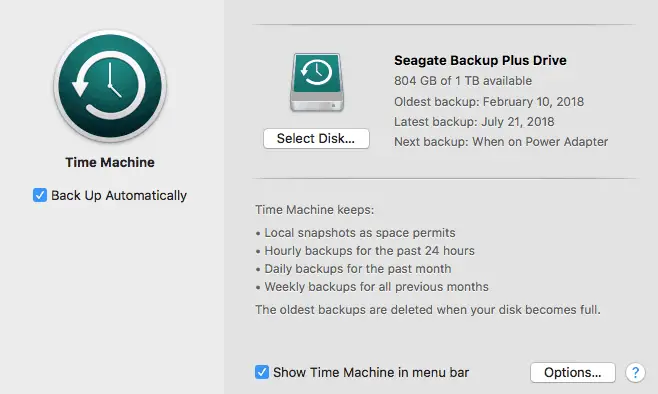The image size is (658, 394).
Task: Click the Daily backups for the past month bullet
Action: pos(353,269)
